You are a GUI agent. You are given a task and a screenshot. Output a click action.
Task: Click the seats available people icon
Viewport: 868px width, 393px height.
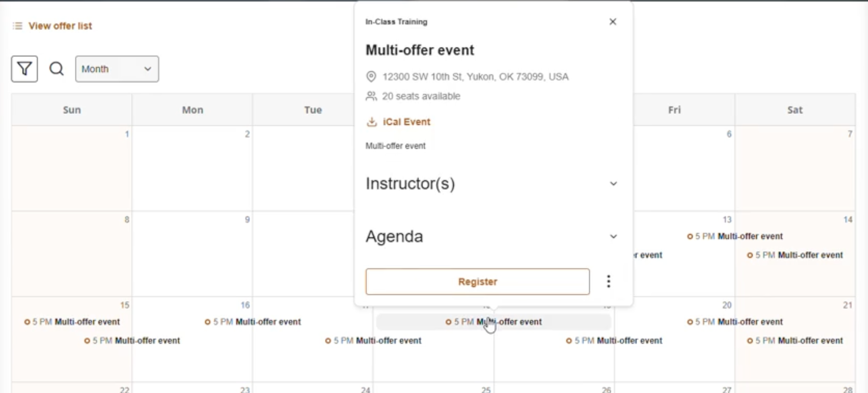(371, 96)
